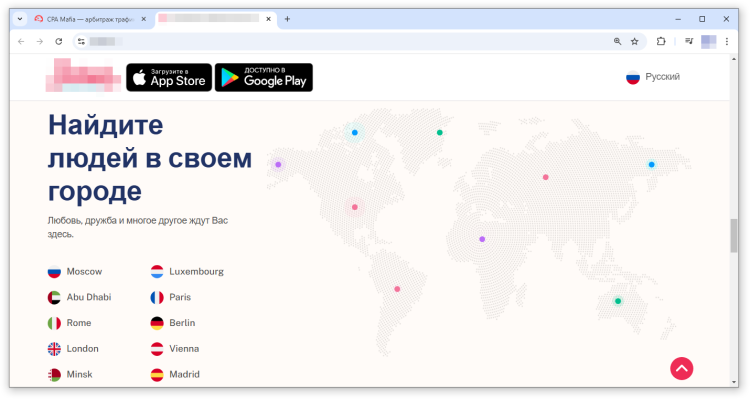Open the zoom magnifier icon in address bar
Viewport: 750px width, 399px height.
tap(618, 42)
